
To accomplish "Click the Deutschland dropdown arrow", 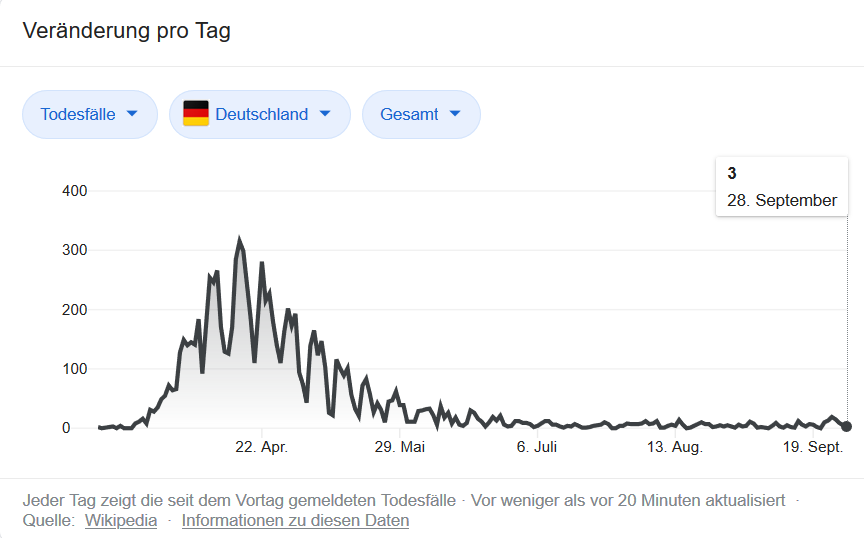I will click(325, 114).
